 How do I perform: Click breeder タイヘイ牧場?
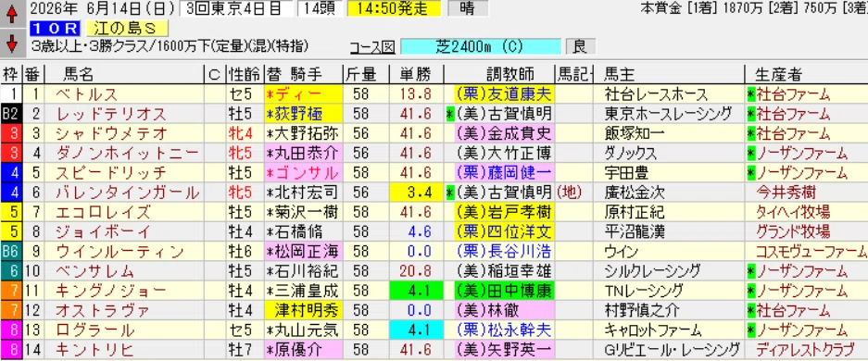click(x=792, y=212)
